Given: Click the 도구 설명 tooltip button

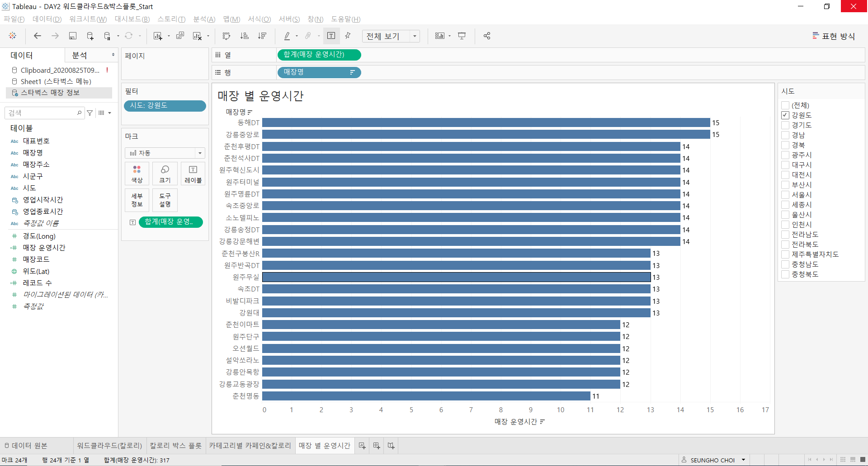Looking at the screenshot, I should click(165, 200).
